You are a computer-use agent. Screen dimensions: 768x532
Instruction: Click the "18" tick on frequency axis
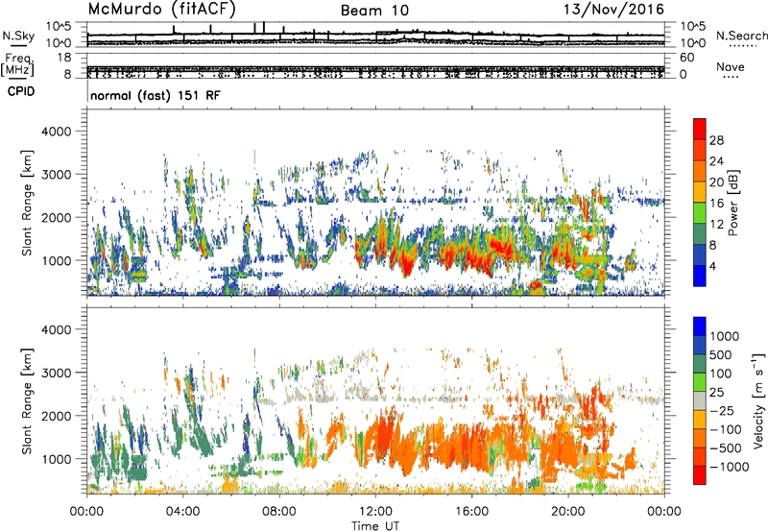pos(64,58)
